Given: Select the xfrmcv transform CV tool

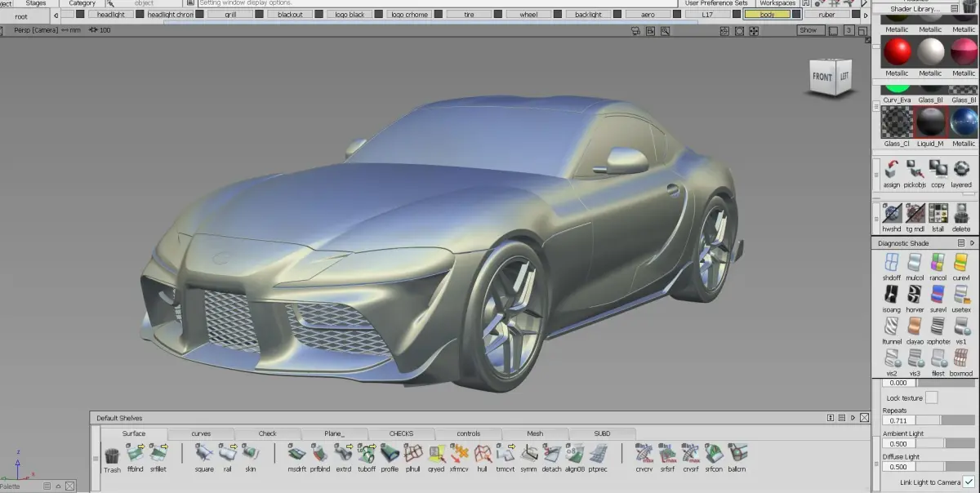Looking at the screenshot, I should tap(460, 456).
